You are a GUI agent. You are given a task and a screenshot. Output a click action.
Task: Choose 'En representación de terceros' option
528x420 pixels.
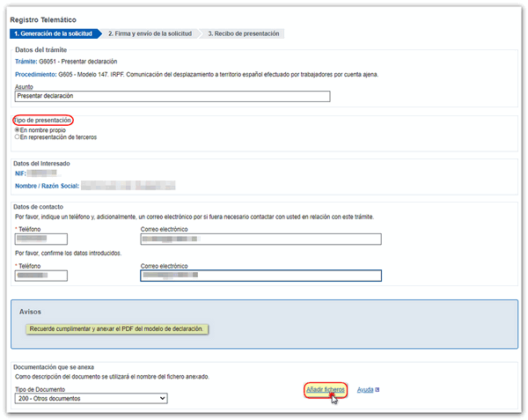[18, 137]
